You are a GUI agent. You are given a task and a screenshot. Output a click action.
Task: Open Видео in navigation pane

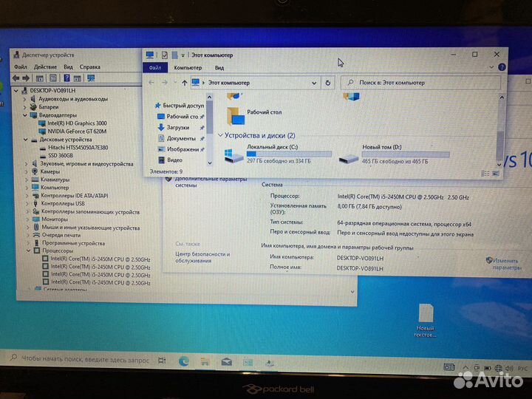point(174,160)
